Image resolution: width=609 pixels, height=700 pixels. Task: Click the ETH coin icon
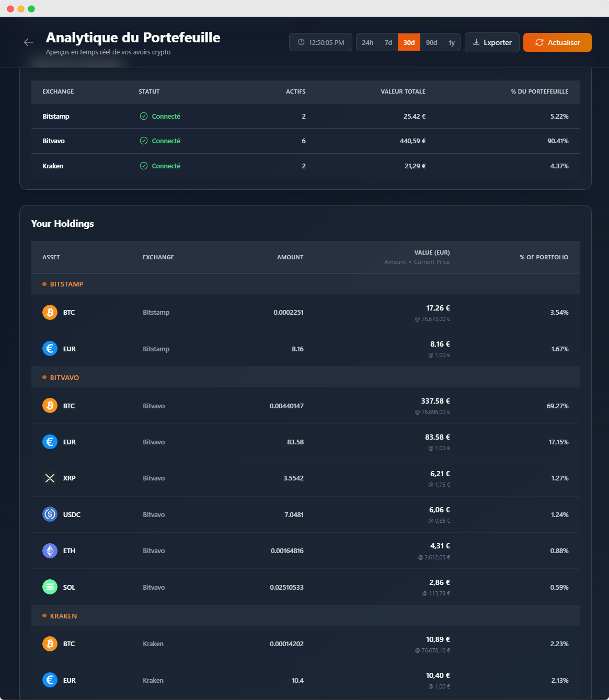coord(50,550)
